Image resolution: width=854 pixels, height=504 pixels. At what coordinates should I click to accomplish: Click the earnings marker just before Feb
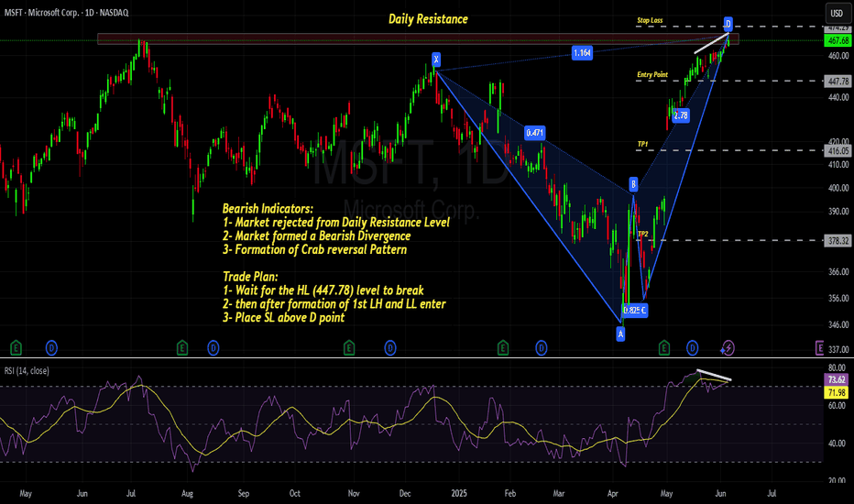point(503,347)
